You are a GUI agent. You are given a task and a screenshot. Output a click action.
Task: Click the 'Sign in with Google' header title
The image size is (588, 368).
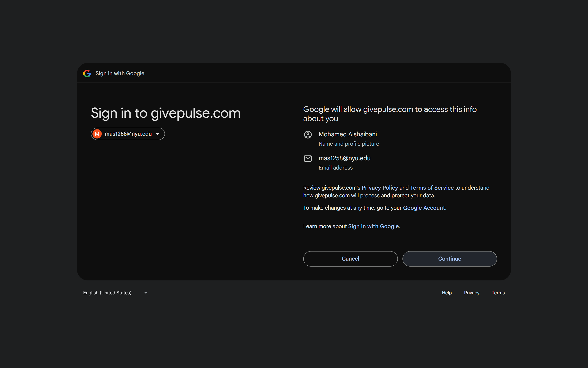[120, 73]
